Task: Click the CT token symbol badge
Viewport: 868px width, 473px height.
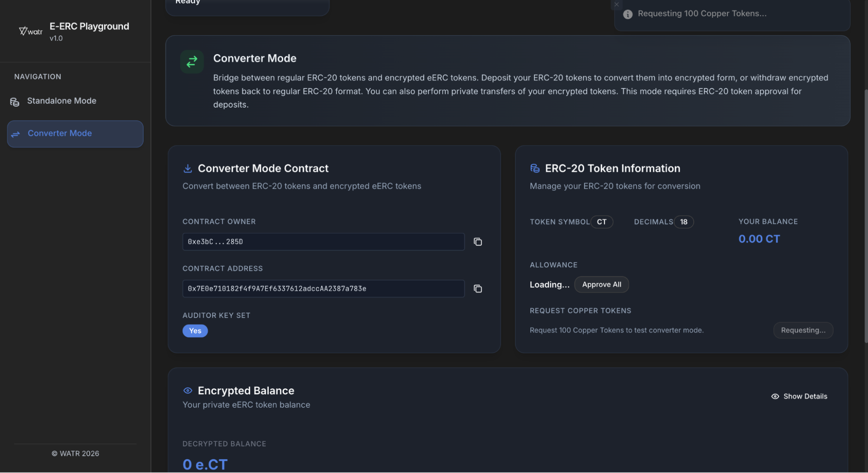Action: [x=601, y=222]
